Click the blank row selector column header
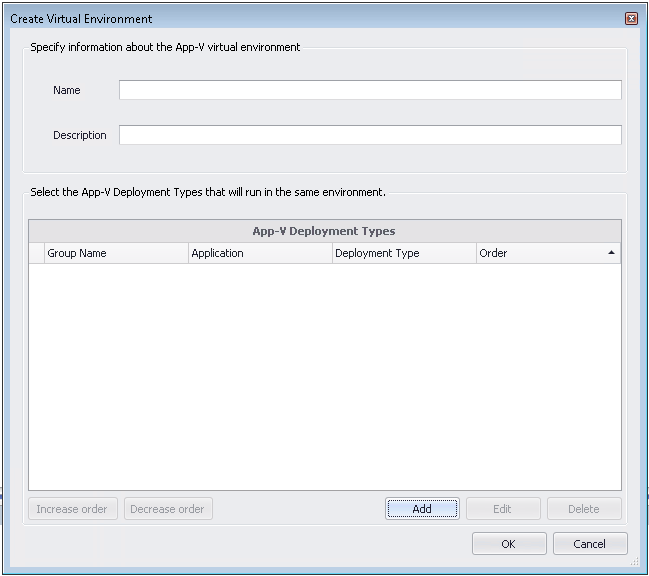 tap(36, 253)
